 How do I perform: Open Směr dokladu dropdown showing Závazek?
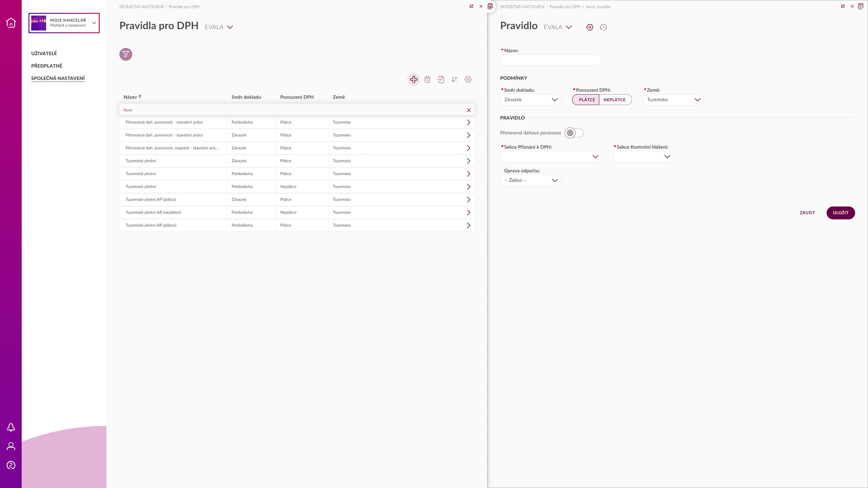[x=531, y=100]
